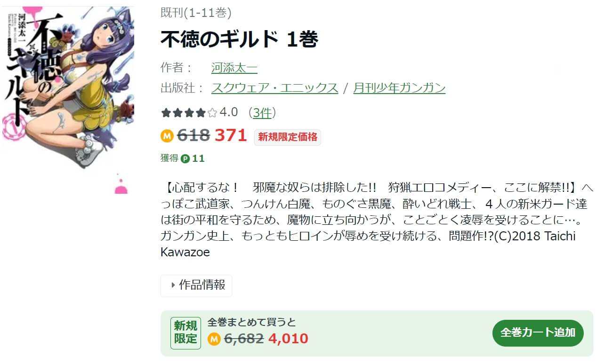Click the bundle price 4,010
This screenshot has height=364, width=604.
click(288, 339)
